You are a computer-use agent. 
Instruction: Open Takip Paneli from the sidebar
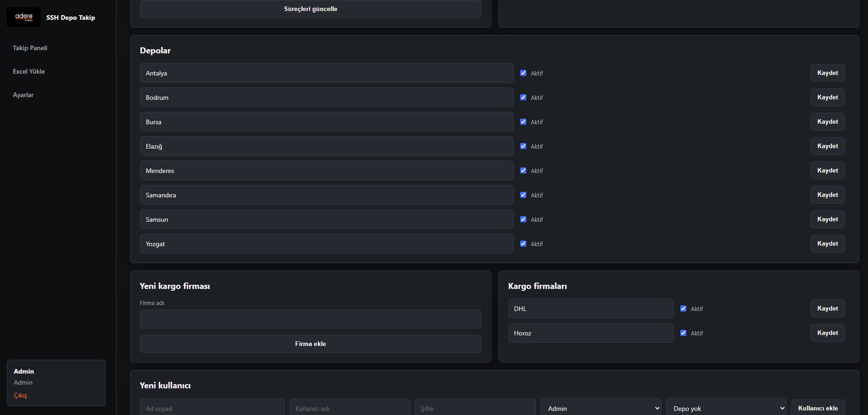pyautogui.click(x=30, y=48)
